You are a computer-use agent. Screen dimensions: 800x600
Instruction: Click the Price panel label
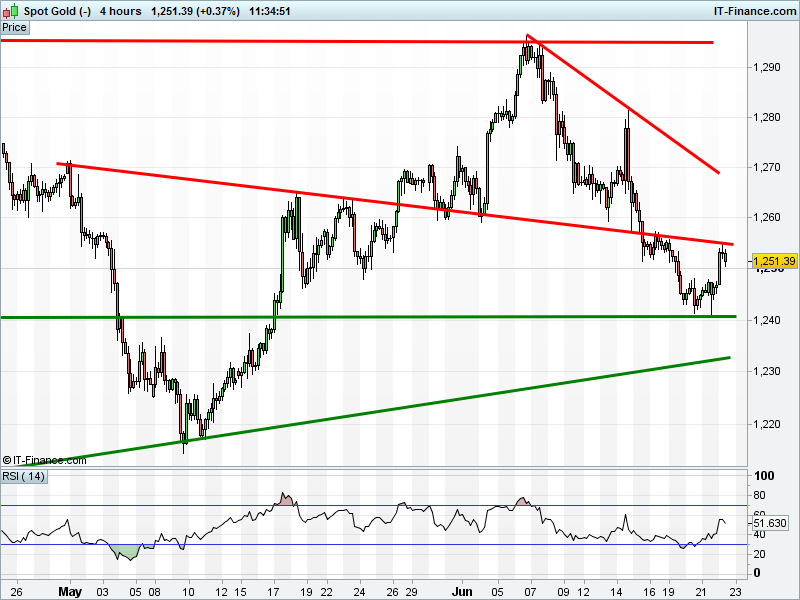pos(14,28)
